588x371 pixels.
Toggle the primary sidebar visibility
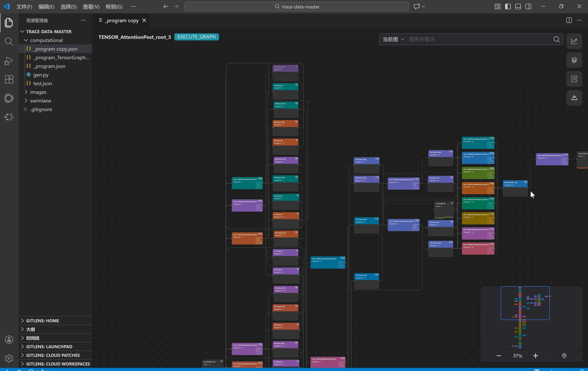pyautogui.click(x=508, y=7)
